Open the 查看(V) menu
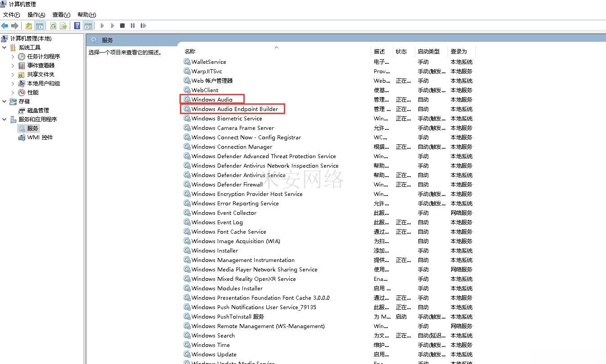Viewport: 606px width, 364px height. (61, 15)
